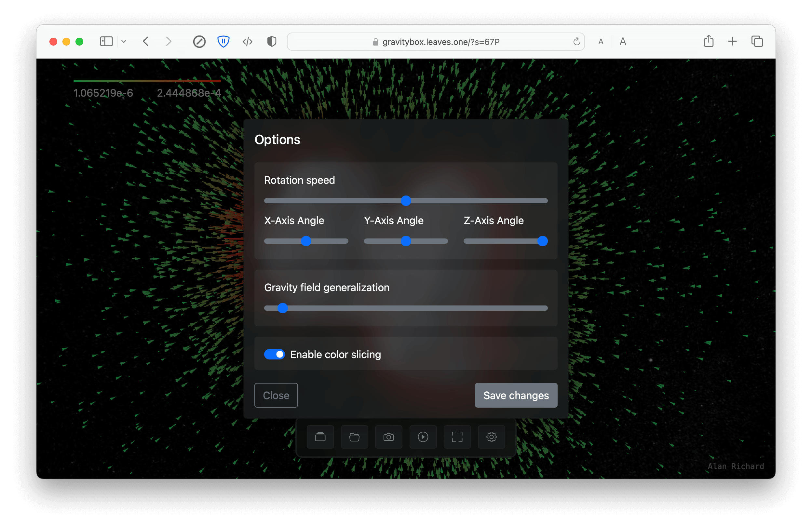
Task: Expand the sidebar options chevron
Action: click(x=124, y=42)
